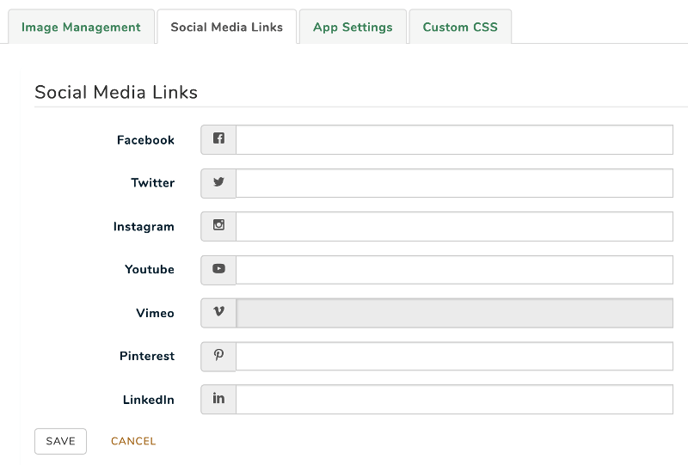The image size is (688, 465).
Task: Cancel the changes via CANCEL link
Action: pos(133,441)
